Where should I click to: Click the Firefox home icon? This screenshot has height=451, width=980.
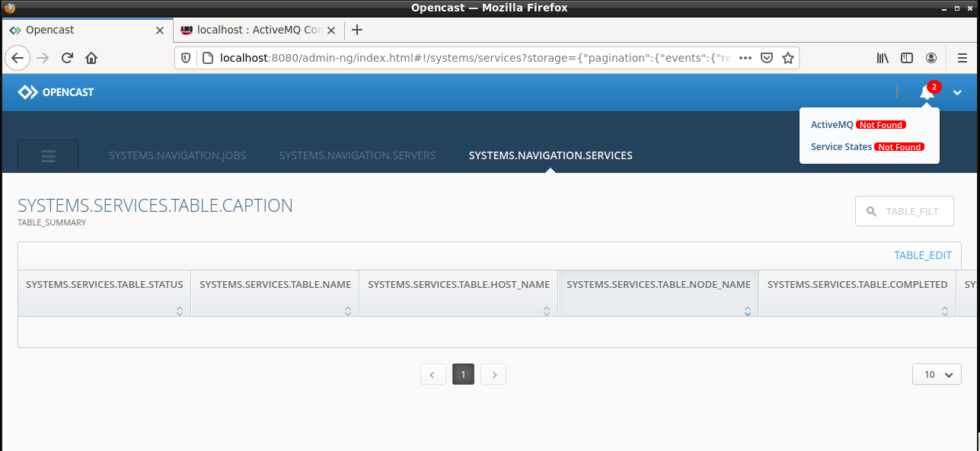[x=91, y=57]
